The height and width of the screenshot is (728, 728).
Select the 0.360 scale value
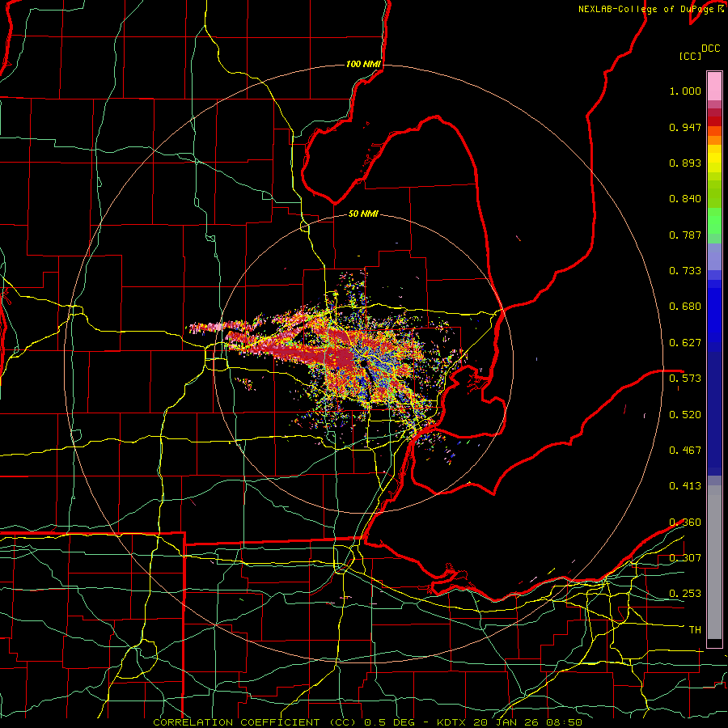point(685,523)
